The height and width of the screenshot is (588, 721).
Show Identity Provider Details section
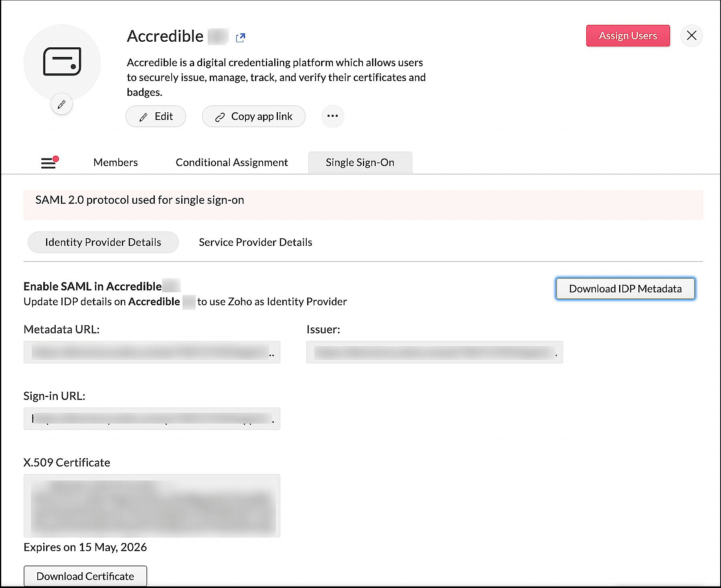pyautogui.click(x=103, y=242)
